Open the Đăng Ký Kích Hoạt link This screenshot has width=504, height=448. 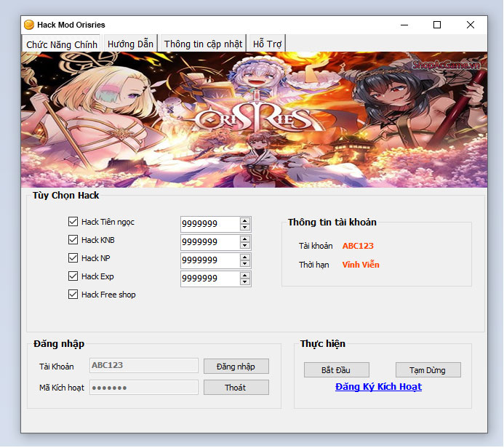coord(378,387)
